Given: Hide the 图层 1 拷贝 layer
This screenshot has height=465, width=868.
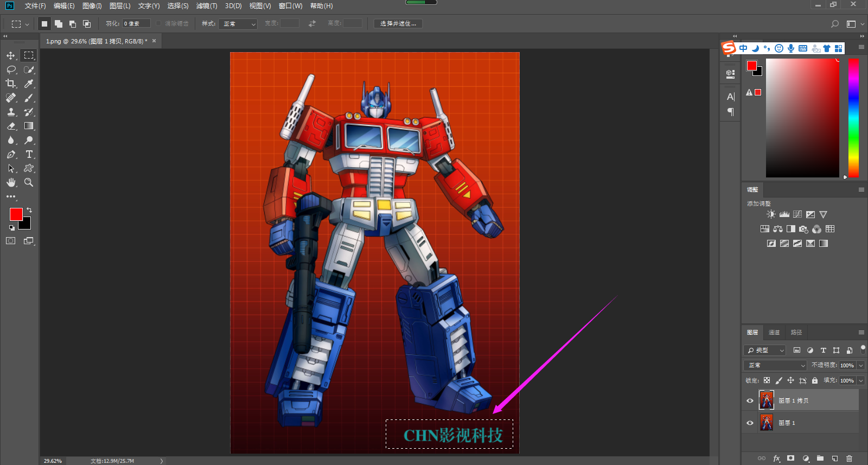Looking at the screenshot, I should tap(750, 400).
